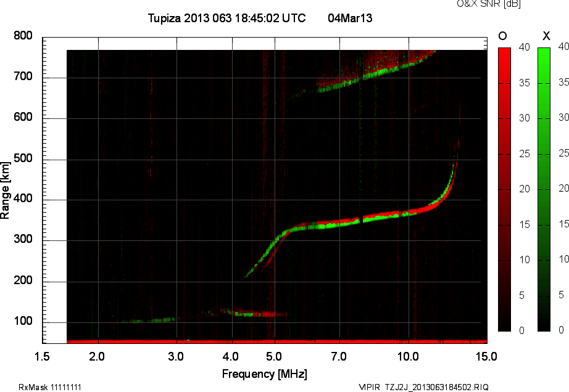The height and width of the screenshot is (392, 569).
Task: Click the O colorbar's 35 dB tick label
Action: tap(525, 83)
